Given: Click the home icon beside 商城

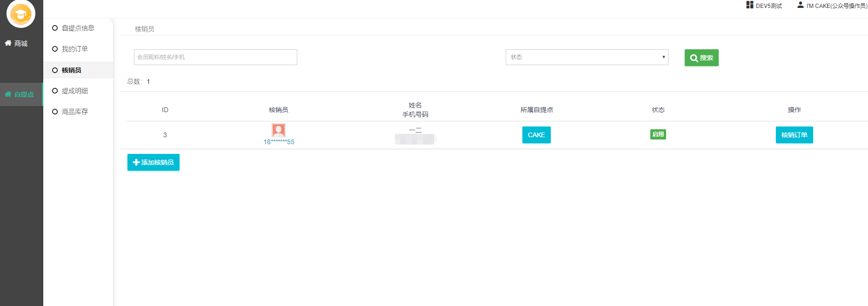Looking at the screenshot, I should click(x=8, y=43).
